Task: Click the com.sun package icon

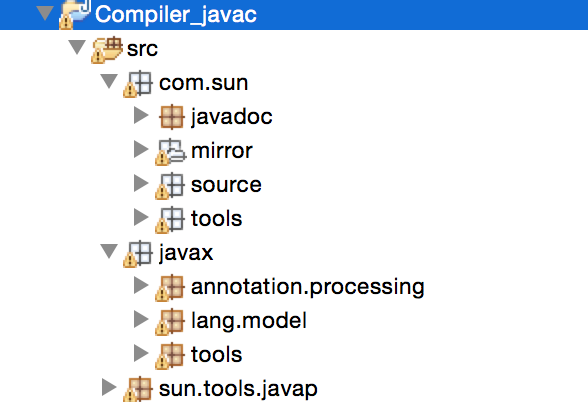Action: click(x=138, y=84)
